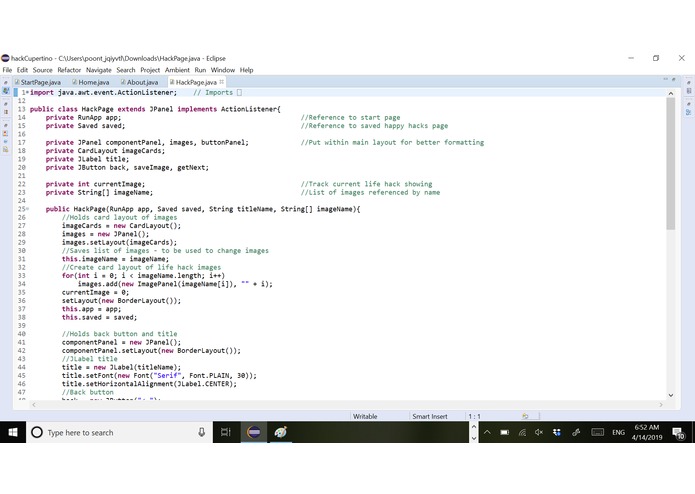Switch to the Home.java tab
The width and height of the screenshot is (695, 494).
click(x=91, y=82)
